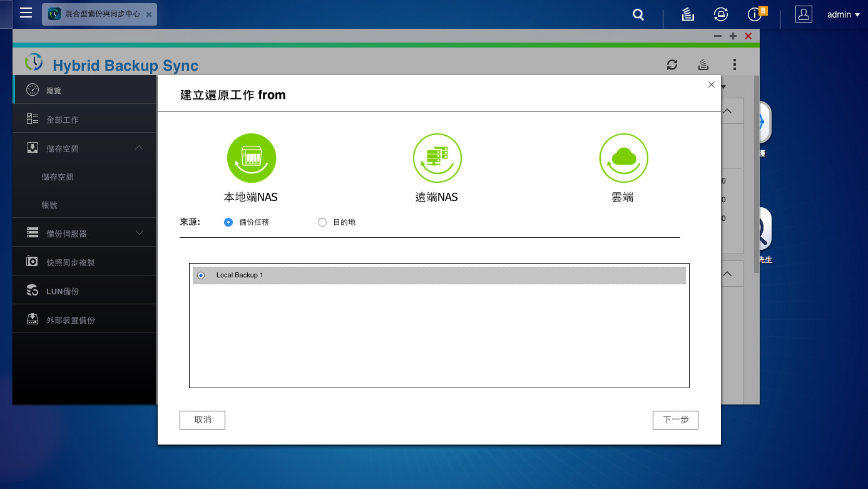Click the 取消 button
Viewport: 868px width, 489px height.
click(202, 420)
